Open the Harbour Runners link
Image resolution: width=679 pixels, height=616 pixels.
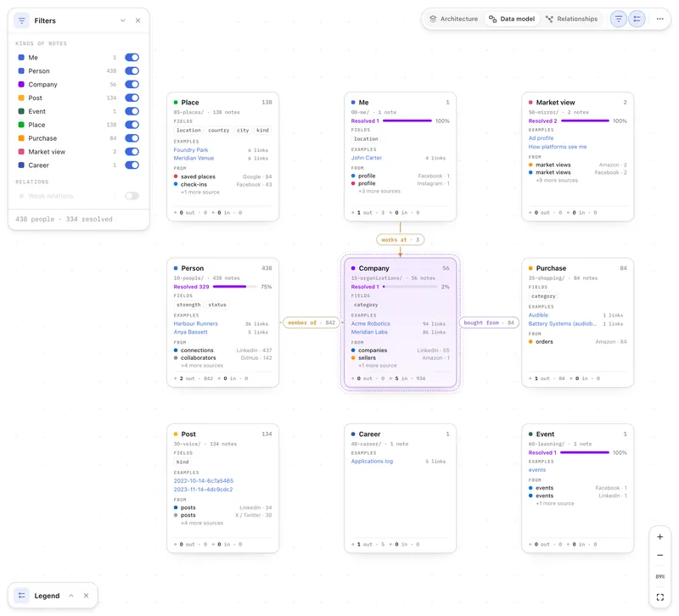click(x=196, y=323)
